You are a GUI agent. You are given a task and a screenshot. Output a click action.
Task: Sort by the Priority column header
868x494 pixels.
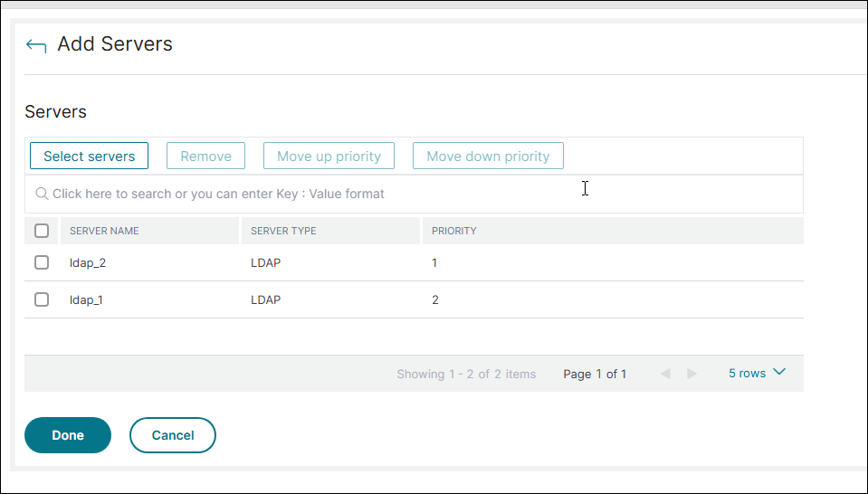tap(453, 231)
